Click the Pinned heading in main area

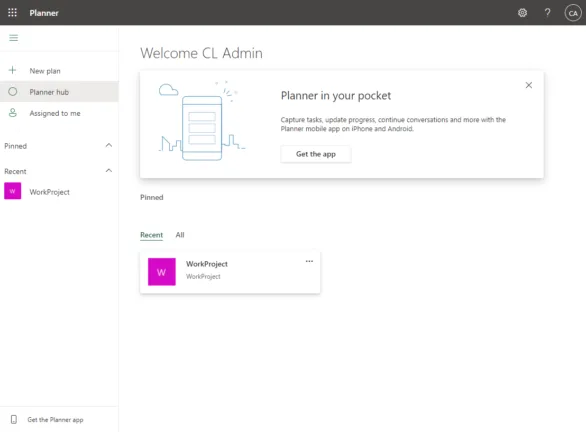click(151, 197)
